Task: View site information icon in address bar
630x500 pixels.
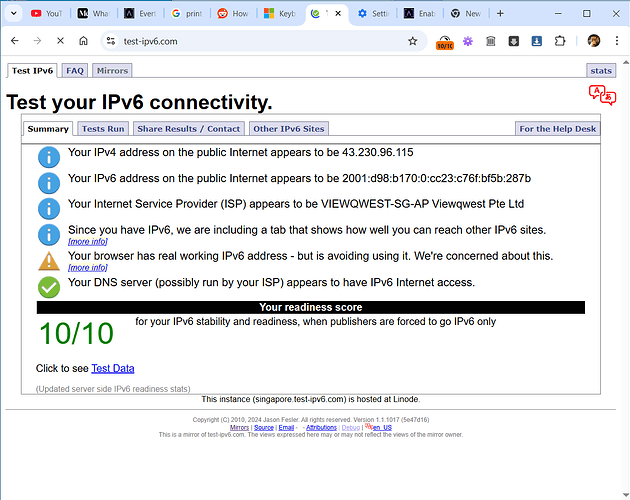Action: (109, 41)
